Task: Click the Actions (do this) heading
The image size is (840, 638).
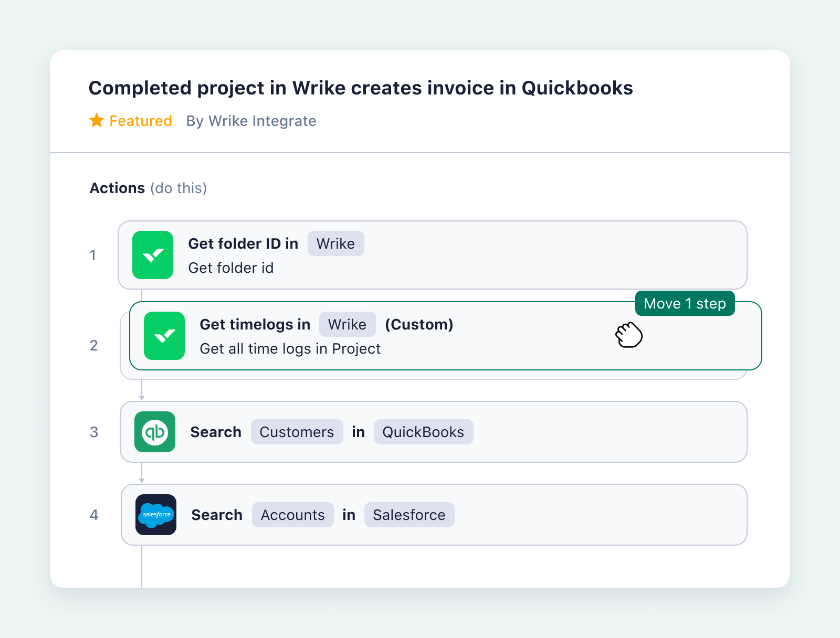Action: (149, 188)
